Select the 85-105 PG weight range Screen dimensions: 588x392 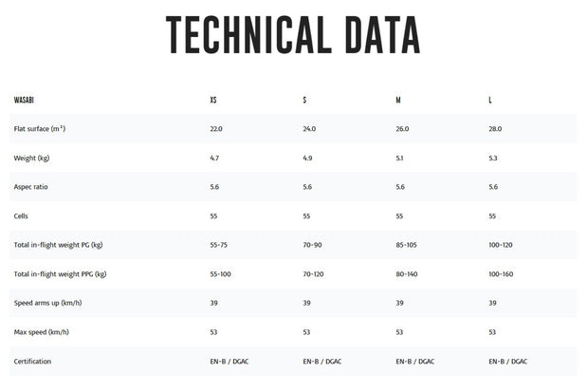coord(408,245)
